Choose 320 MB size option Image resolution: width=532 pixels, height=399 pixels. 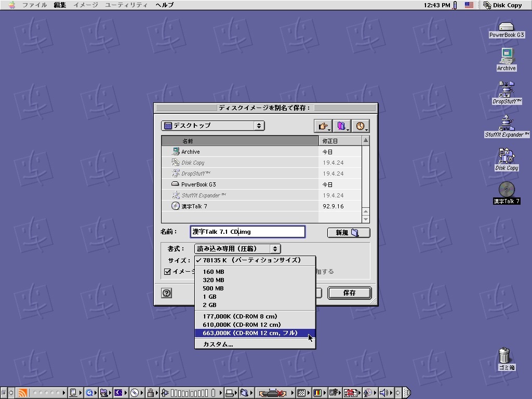tap(255, 280)
